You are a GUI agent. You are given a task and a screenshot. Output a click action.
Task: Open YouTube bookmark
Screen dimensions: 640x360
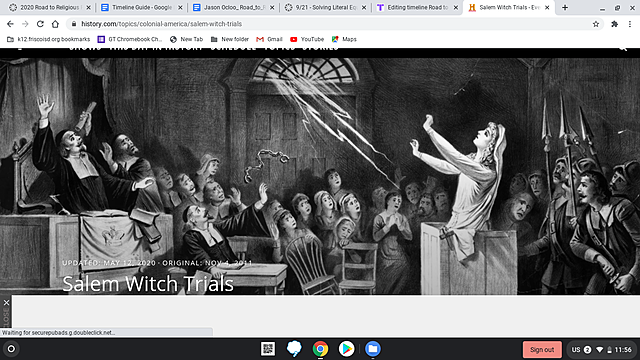307,39
